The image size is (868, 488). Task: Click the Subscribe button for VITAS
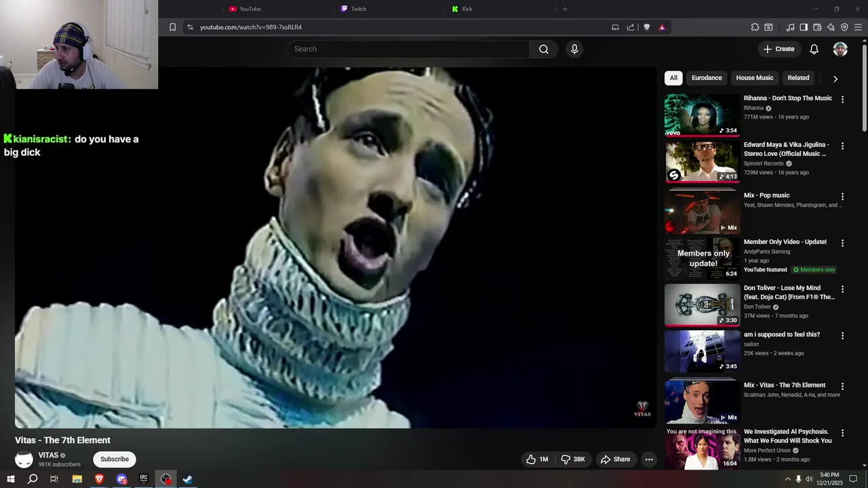click(115, 460)
